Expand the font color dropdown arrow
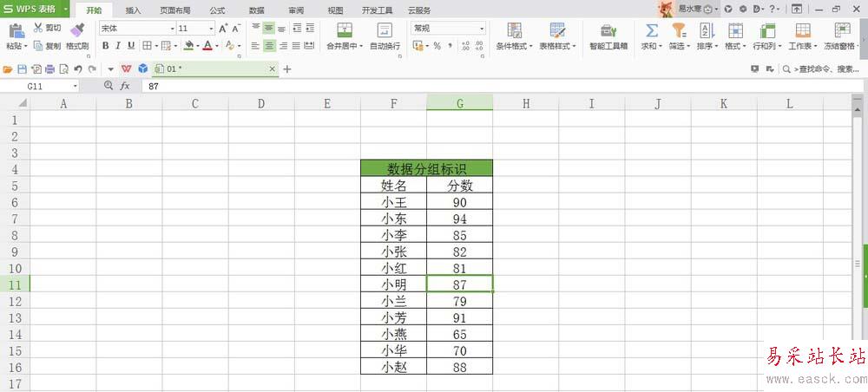Viewport: 868px width, 392px height. tap(216, 47)
